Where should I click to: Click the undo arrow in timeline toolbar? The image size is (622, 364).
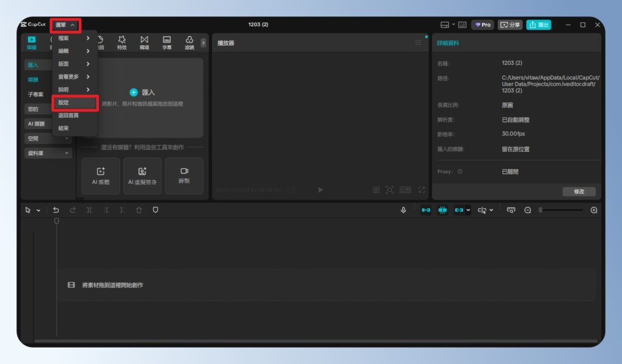coord(56,210)
